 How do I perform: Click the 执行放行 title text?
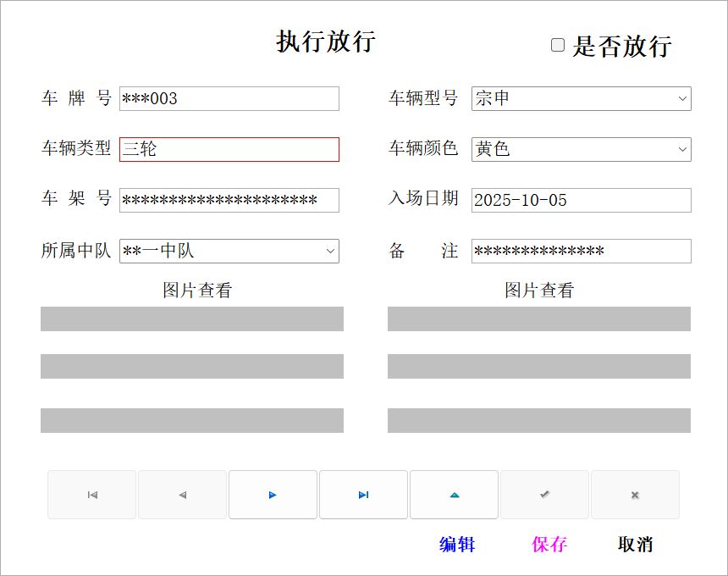[x=326, y=42]
